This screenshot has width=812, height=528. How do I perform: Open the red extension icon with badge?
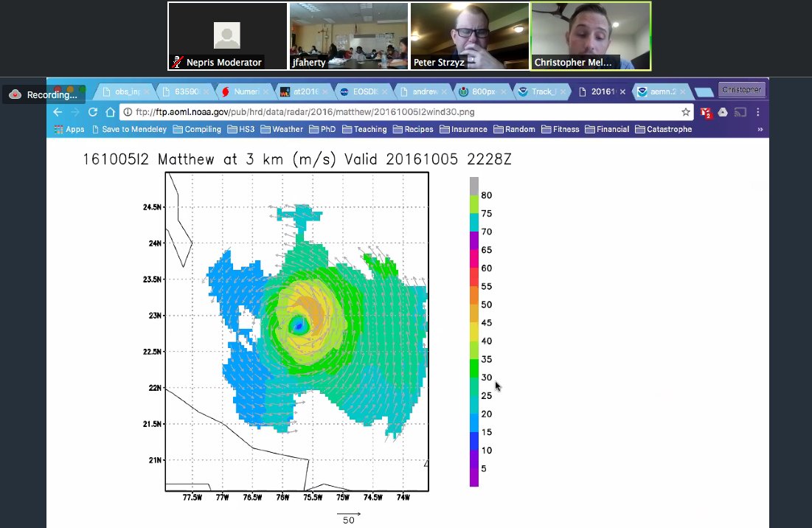tap(706, 112)
